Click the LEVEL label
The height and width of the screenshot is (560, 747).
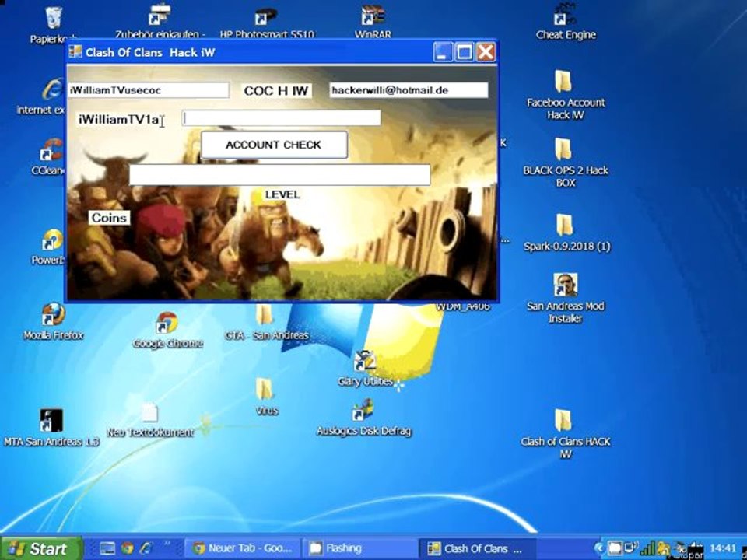coord(282,194)
